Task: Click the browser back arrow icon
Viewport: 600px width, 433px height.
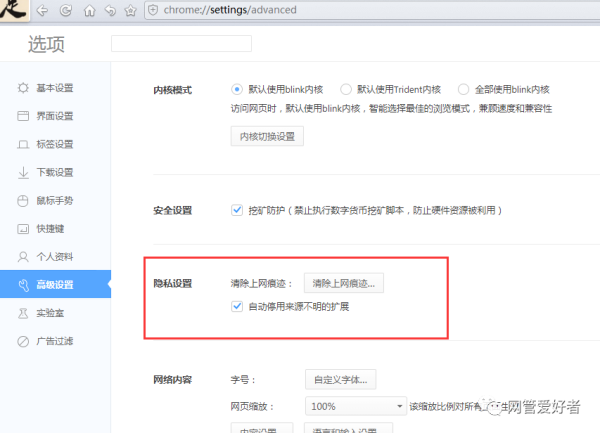Action: [44, 11]
